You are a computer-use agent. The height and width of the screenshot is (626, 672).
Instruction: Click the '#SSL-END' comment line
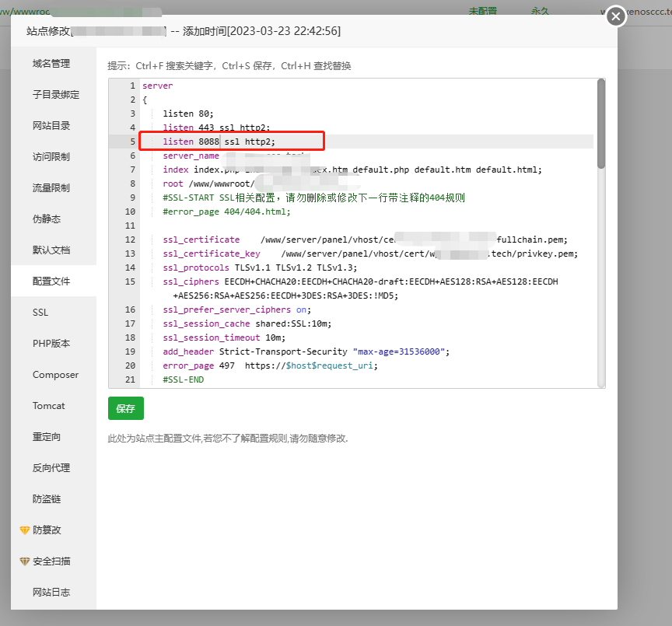click(183, 379)
